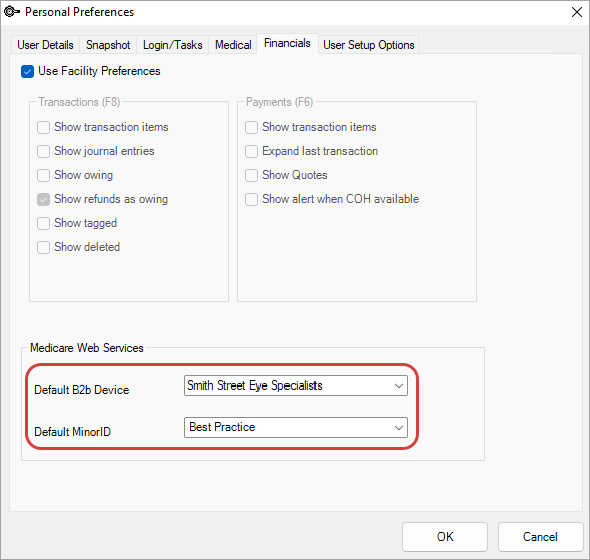Select the Medical tab
The width and height of the screenshot is (590, 560).
pos(233,45)
